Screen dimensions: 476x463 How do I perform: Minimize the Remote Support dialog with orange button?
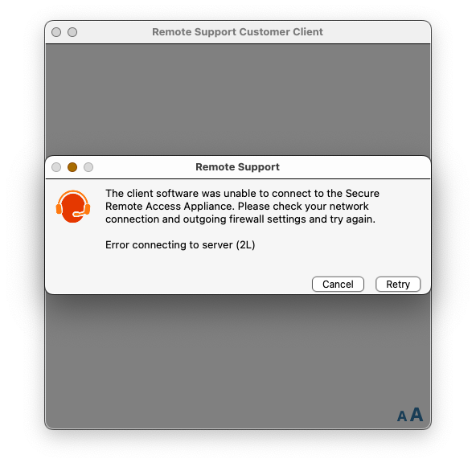(72, 167)
